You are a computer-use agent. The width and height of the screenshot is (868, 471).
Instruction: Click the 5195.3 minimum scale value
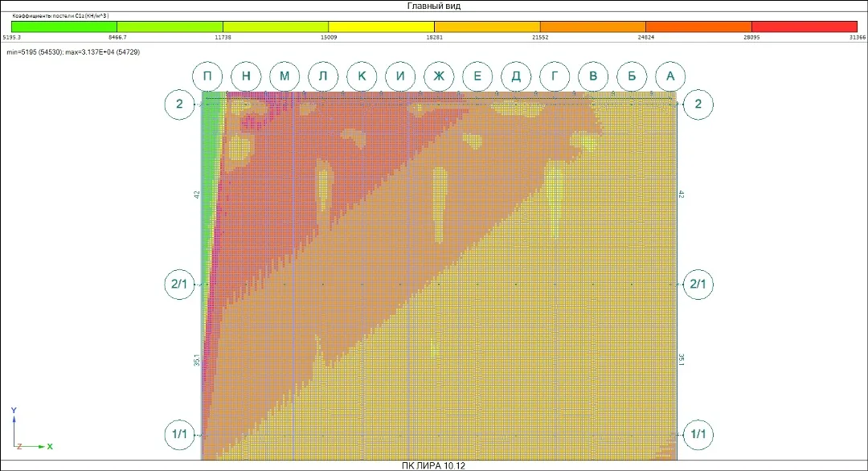pos(11,38)
